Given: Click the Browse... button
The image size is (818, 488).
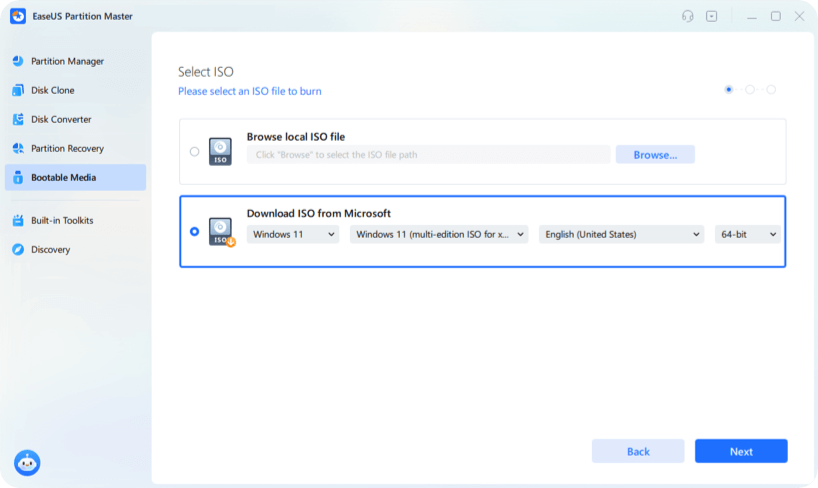Looking at the screenshot, I should coord(655,154).
